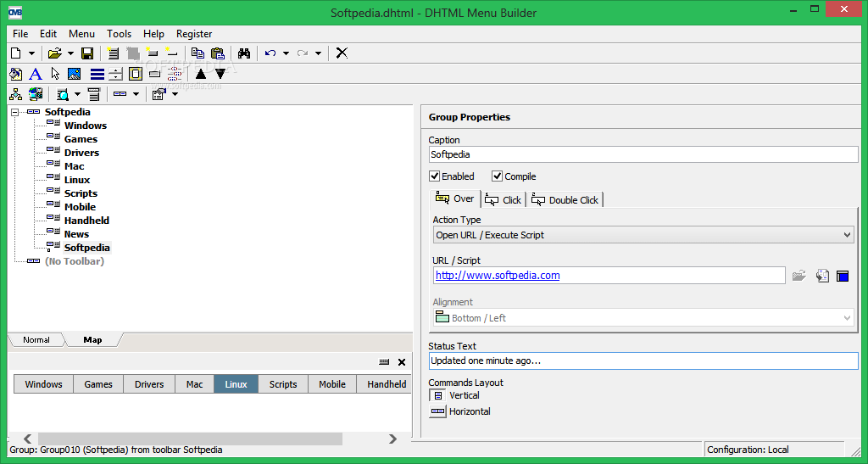Screen dimensions: 868x464
Task: Create a new project with the blank page icon
Action: click(x=16, y=53)
